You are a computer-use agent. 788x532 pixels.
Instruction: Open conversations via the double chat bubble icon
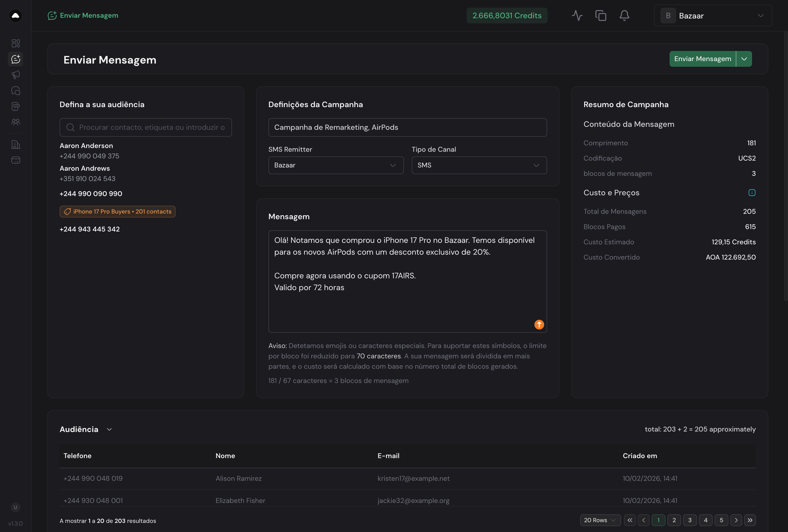[x=16, y=91]
